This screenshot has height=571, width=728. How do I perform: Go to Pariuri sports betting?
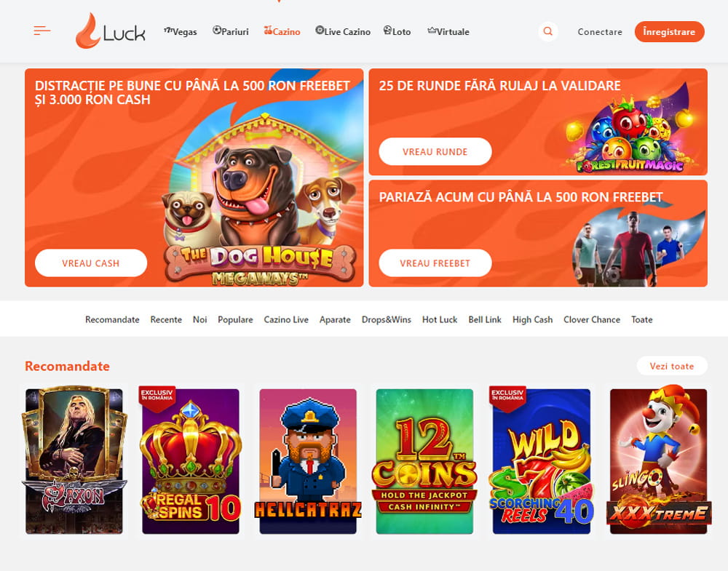pos(230,31)
